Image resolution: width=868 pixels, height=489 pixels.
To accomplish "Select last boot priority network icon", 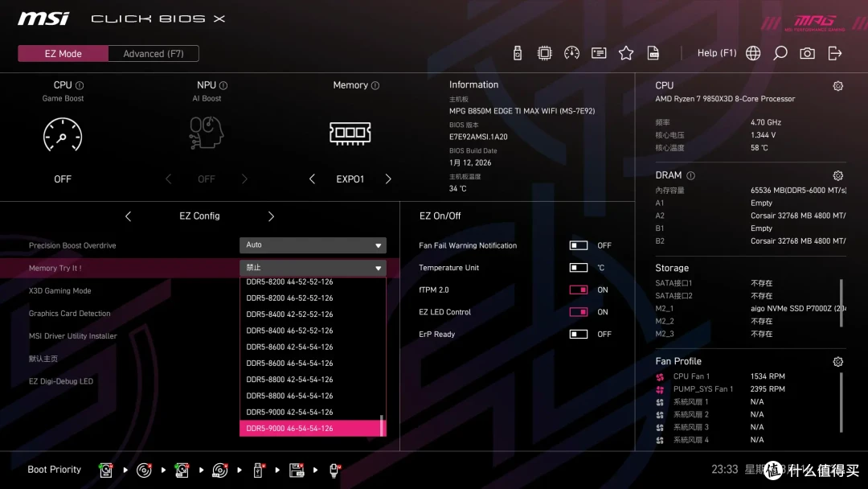I will (334, 471).
